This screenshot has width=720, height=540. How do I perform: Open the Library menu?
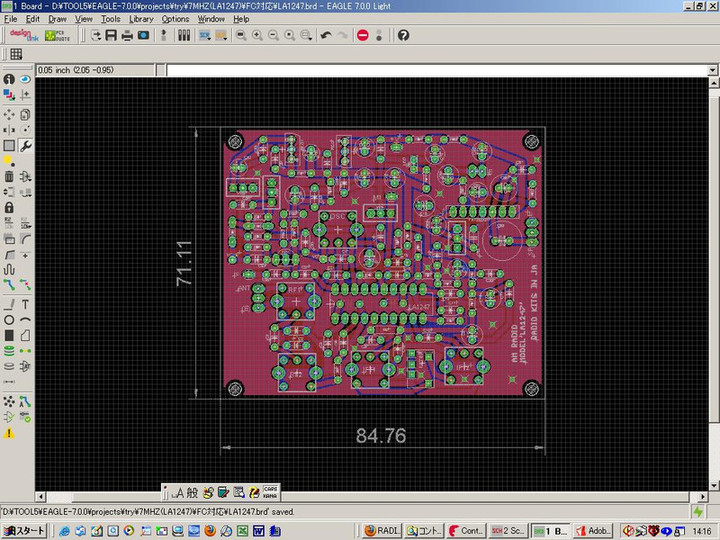pyautogui.click(x=141, y=19)
